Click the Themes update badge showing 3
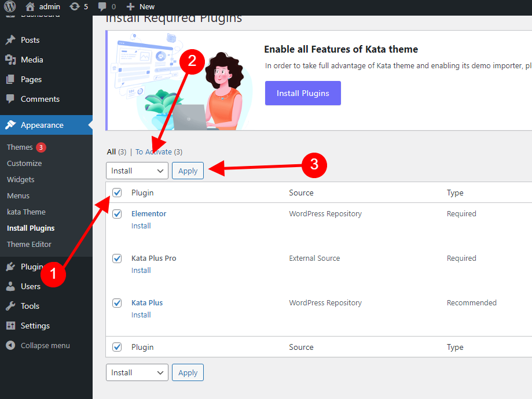The image size is (532, 399). (x=41, y=147)
